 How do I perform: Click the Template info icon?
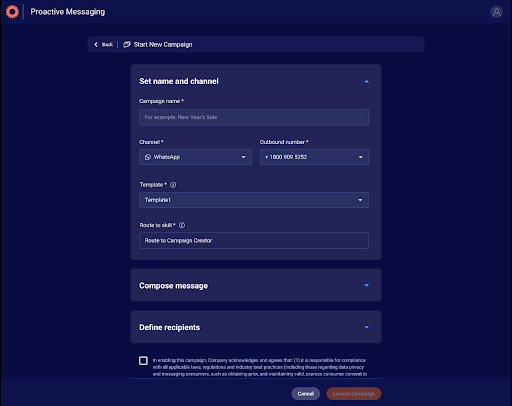click(x=173, y=185)
